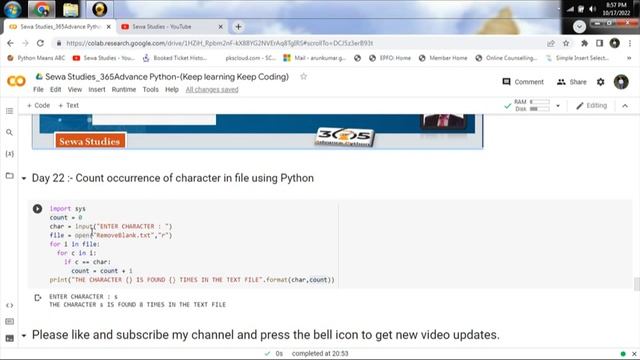This screenshot has height=360, width=640.
Task: Click the browser address bar URL
Action: tap(220, 43)
